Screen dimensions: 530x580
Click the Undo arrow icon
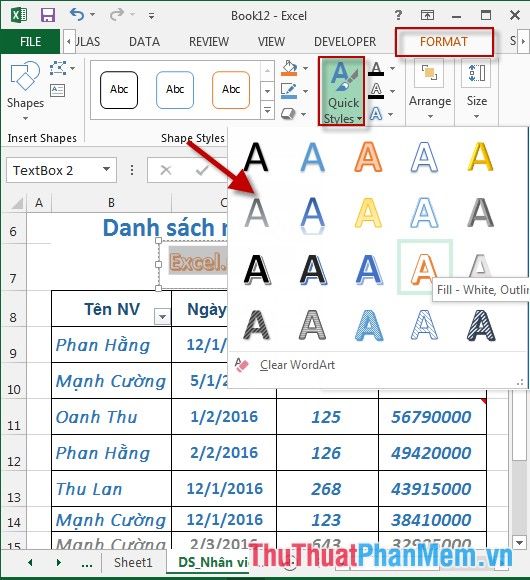click(77, 15)
